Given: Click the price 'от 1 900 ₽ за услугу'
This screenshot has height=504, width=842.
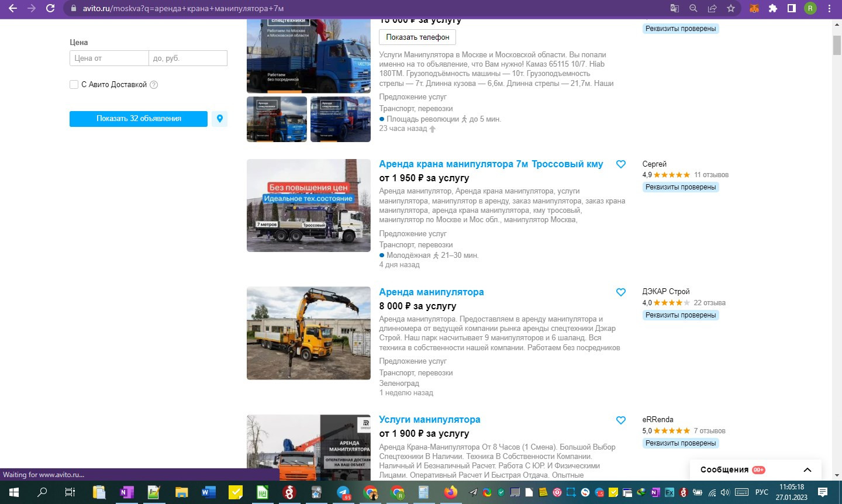Looking at the screenshot, I should tap(424, 434).
